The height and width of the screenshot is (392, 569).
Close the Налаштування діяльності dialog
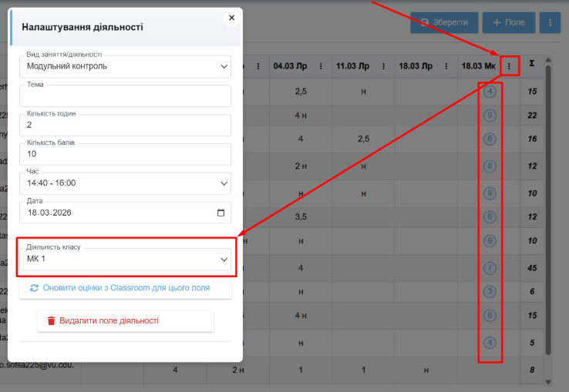[231, 18]
